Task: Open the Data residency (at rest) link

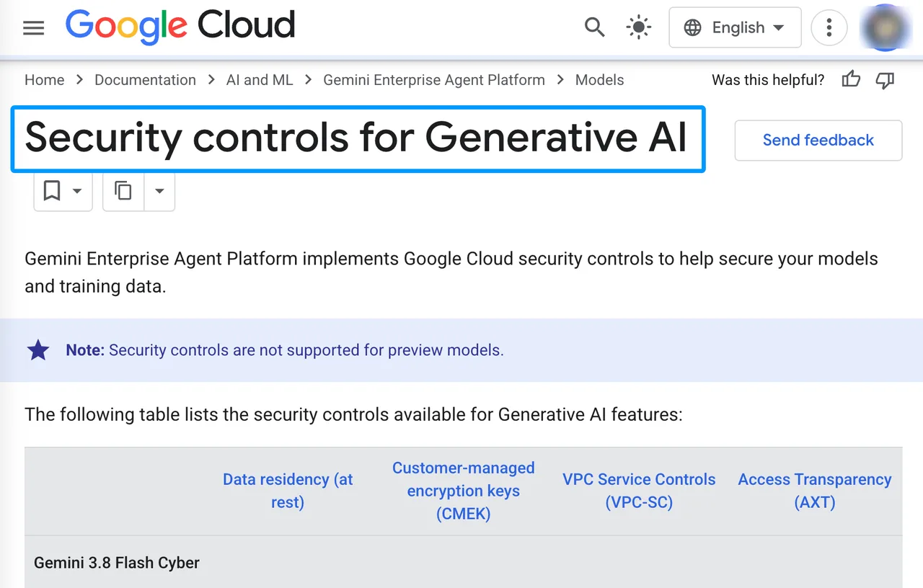Action: click(x=288, y=491)
